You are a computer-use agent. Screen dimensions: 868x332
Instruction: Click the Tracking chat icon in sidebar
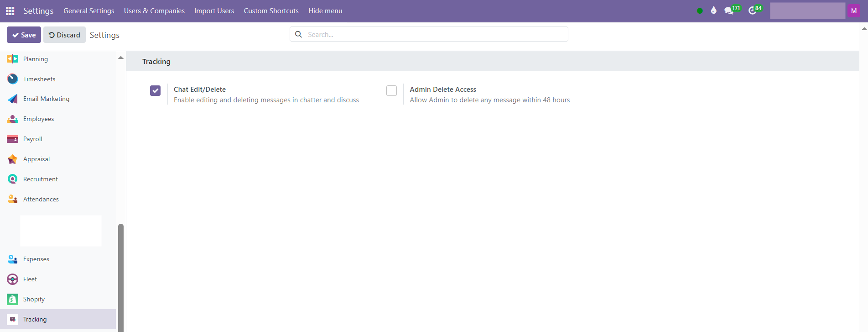pos(13,319)
